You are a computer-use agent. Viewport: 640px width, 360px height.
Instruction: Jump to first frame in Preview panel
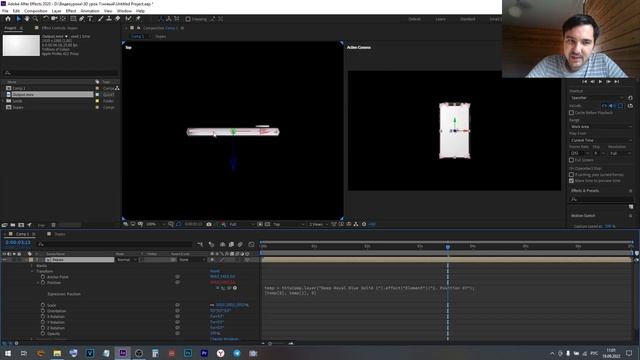(584, 82)
